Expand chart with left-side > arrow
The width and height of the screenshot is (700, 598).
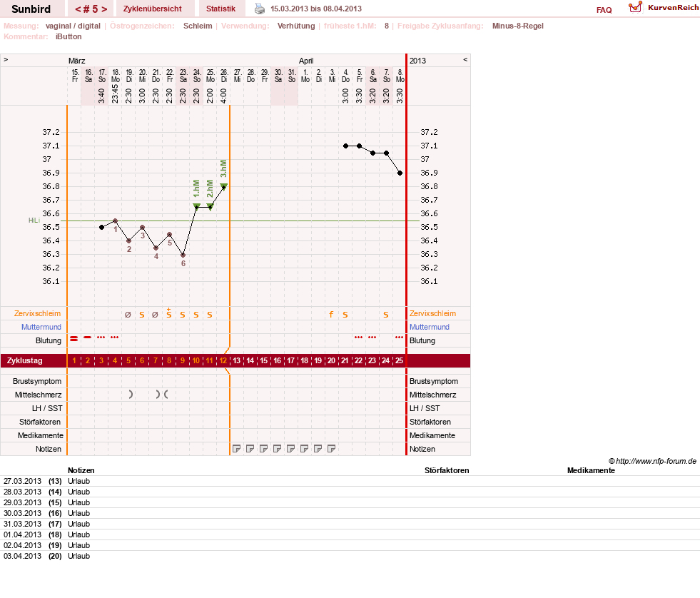pos(6,59)
